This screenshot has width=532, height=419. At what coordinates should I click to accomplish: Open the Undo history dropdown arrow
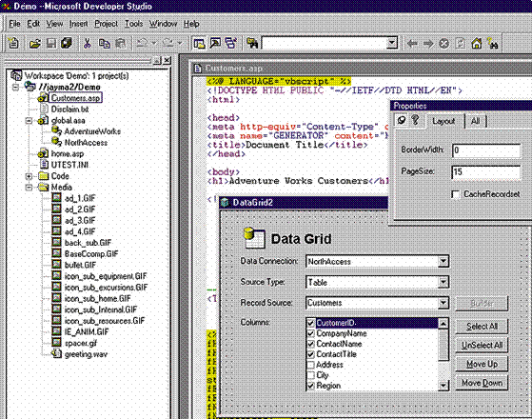click(x=154, y=43)
